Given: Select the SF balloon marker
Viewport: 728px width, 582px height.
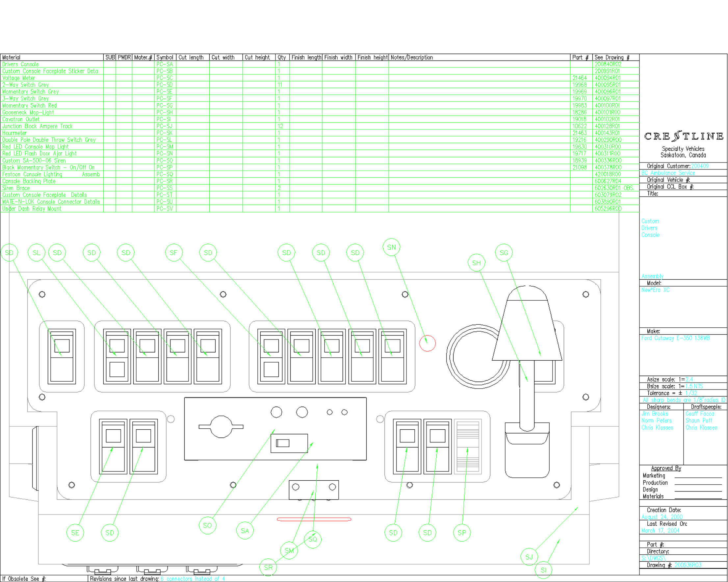Looking at the screenshot, I should pos(173,253).
